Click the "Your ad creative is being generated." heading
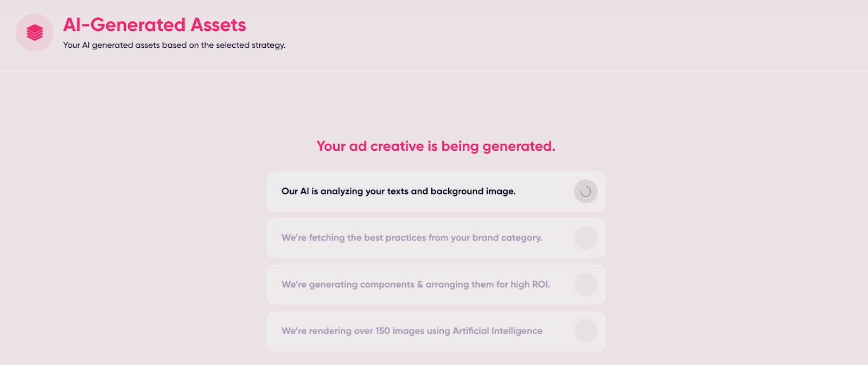The width and height of the screenshot is (868, 365). click(436, 146)
